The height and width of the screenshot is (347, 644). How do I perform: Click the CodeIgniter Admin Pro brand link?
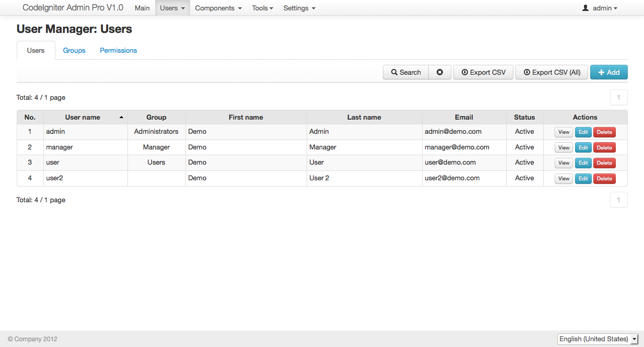coord(73,8)
